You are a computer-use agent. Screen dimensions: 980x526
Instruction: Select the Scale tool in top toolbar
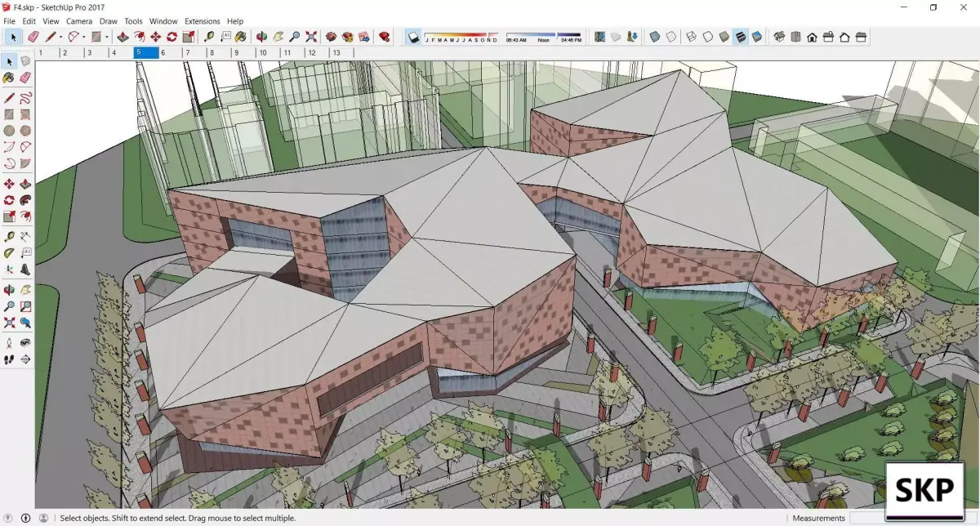tap(189, 37)
